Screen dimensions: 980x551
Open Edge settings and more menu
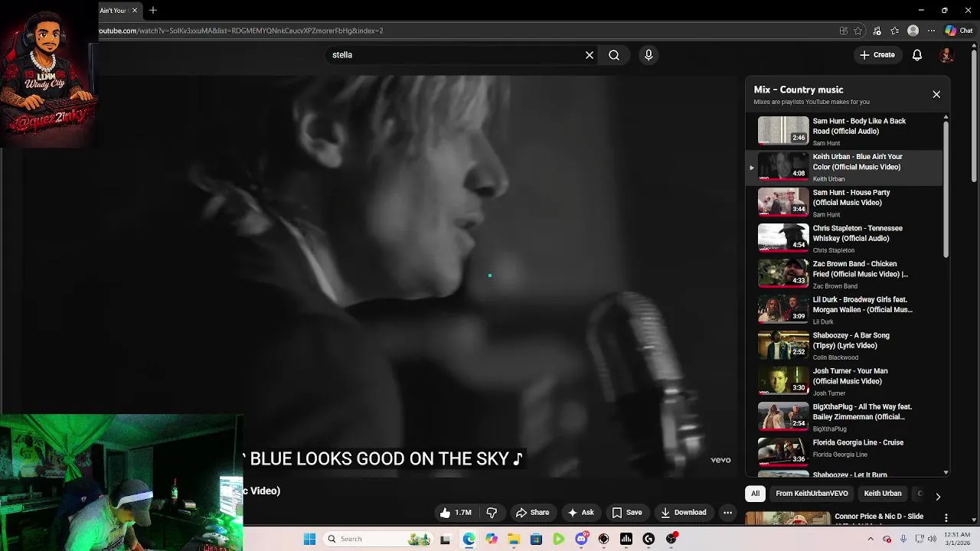click(931, 31)
